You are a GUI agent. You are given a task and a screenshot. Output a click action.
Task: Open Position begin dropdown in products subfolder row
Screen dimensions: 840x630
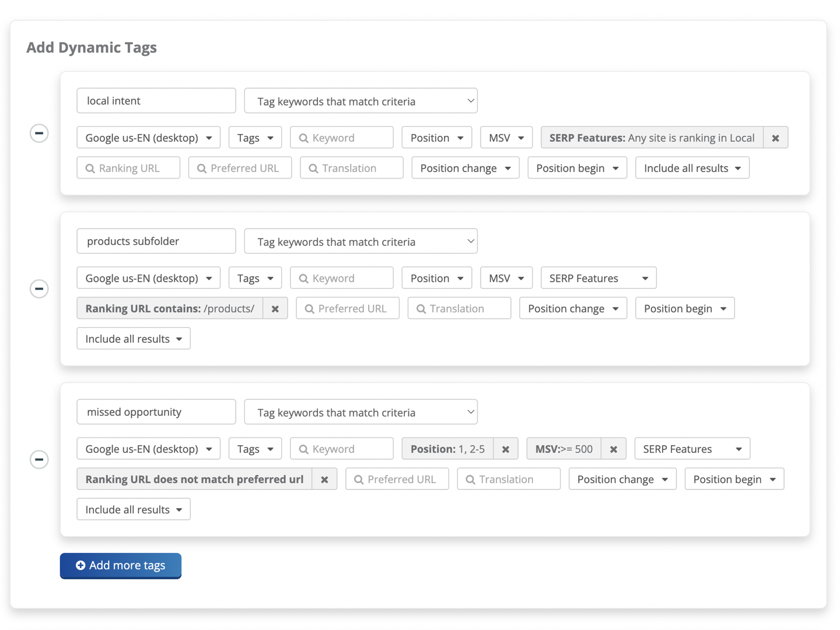(x=685, y=309)
